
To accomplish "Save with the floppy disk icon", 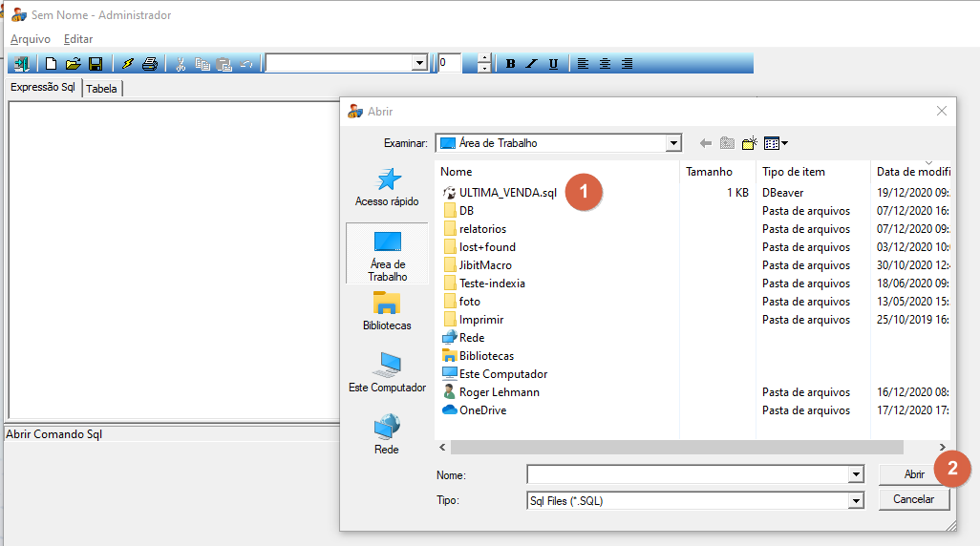I will tap(96, 64).
